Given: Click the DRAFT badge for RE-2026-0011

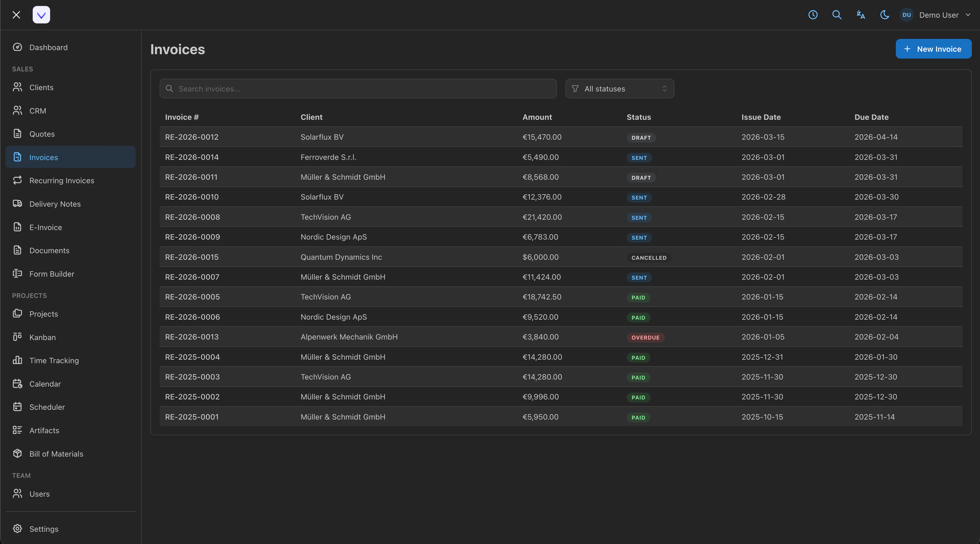Looking at the screenshot, I should [x=641, y=178].
